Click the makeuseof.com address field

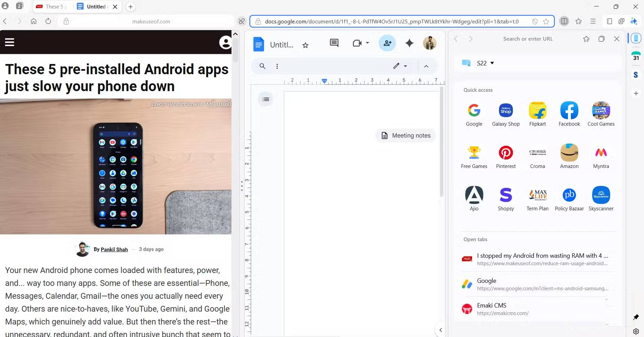pyautogui.click(x=151, y=21)
